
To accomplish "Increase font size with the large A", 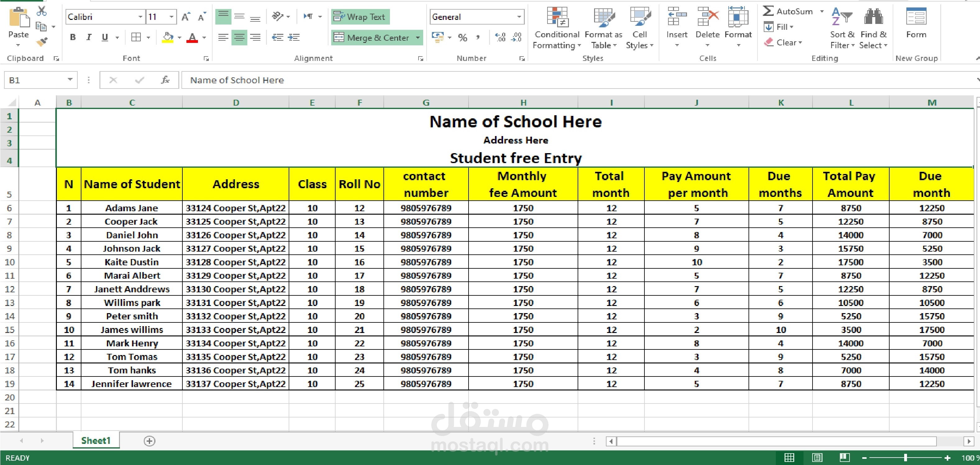I will [x=185, y=17].
